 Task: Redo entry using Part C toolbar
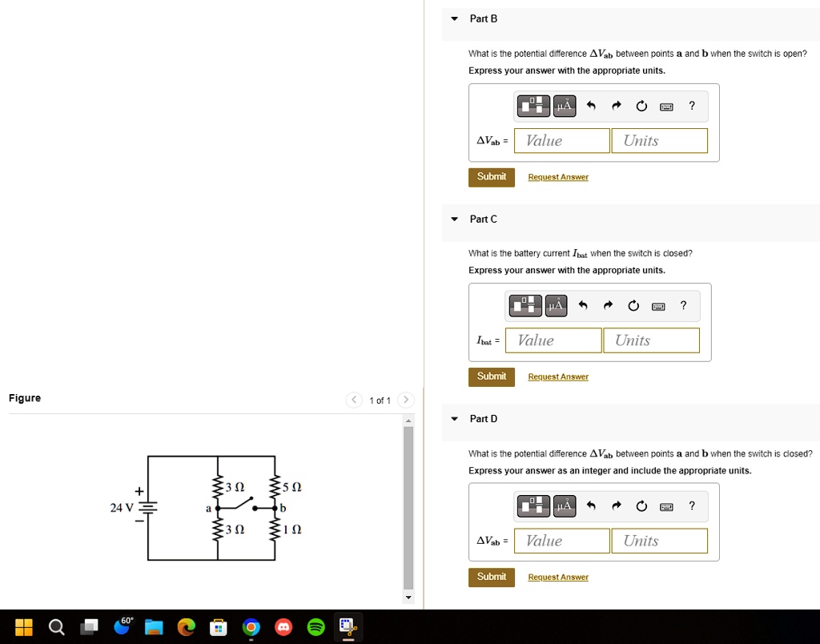click(608, 305)
